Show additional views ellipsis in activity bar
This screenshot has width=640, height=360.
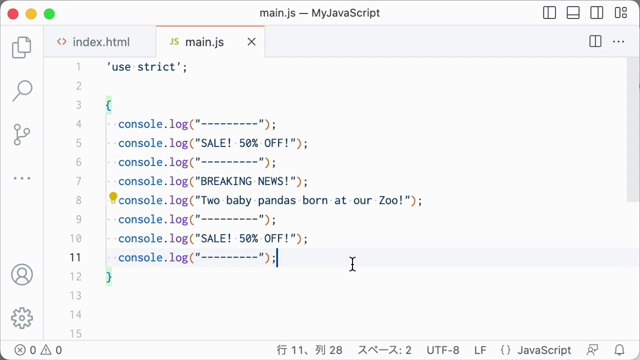(x=22, y=178)
